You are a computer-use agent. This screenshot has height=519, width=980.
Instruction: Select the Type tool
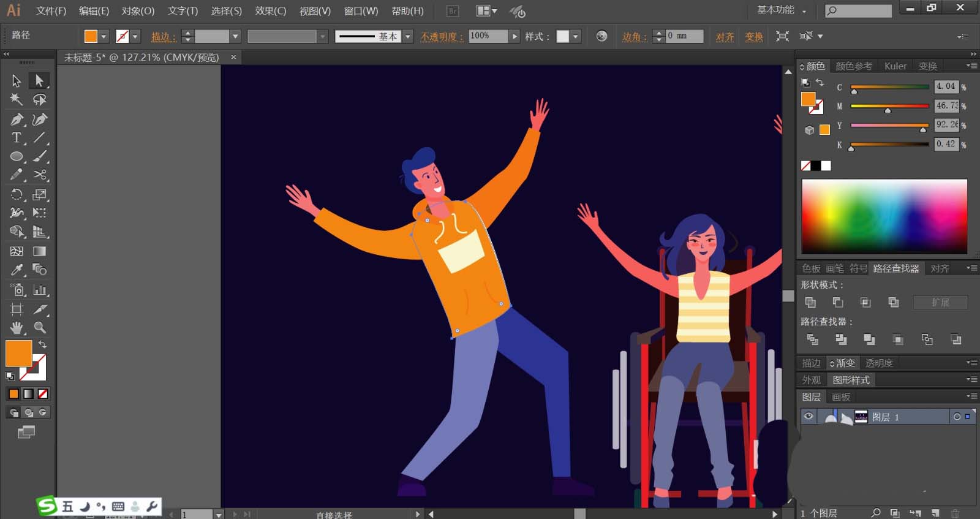(x=17, y=138)
